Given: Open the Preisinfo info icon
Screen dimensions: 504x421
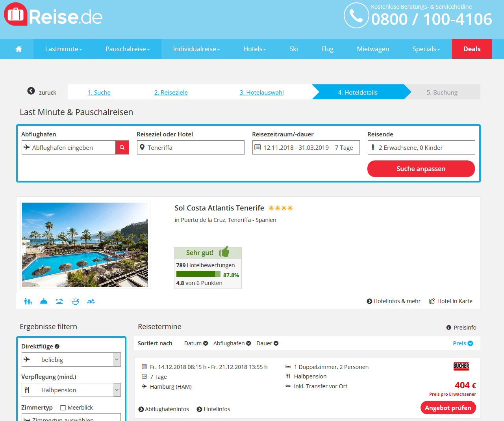Looking at the screenshot, I should [x=448, y=328].
